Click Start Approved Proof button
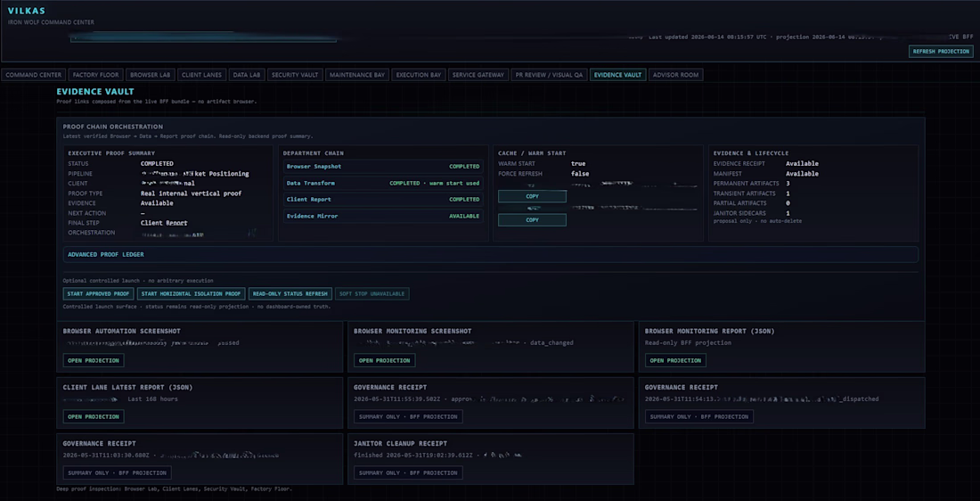Image resolution: width=980 pixels, height=501 pixels. point(98,294)
